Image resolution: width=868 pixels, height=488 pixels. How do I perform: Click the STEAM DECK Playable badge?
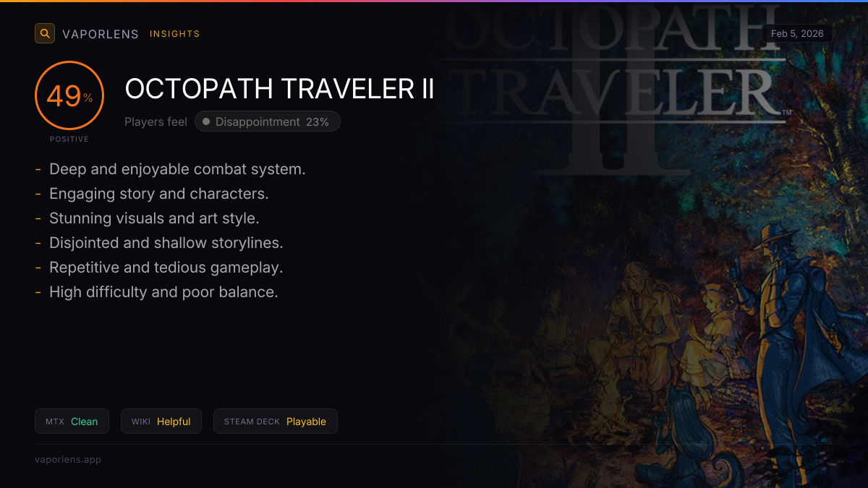point(275,421)
